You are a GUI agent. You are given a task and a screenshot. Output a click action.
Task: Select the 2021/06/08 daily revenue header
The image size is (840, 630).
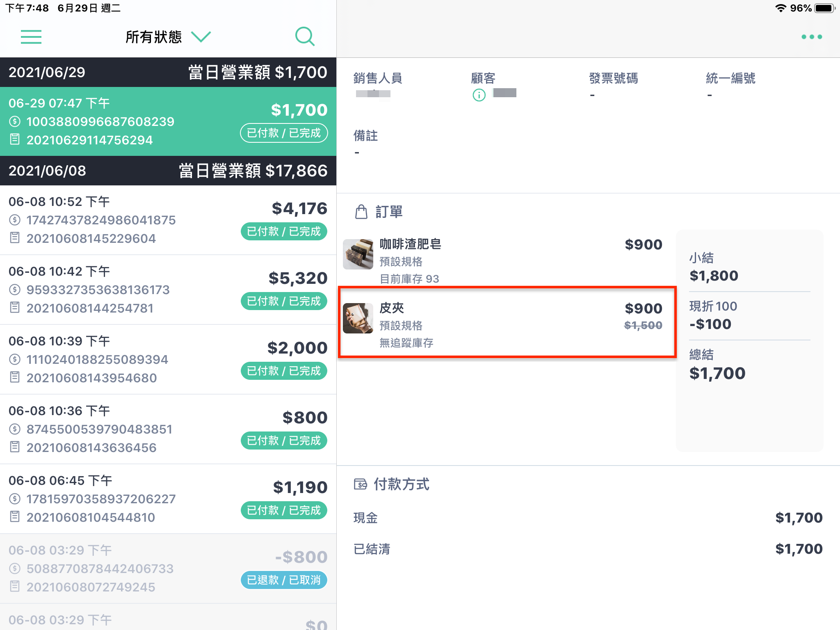pos(168,171)
